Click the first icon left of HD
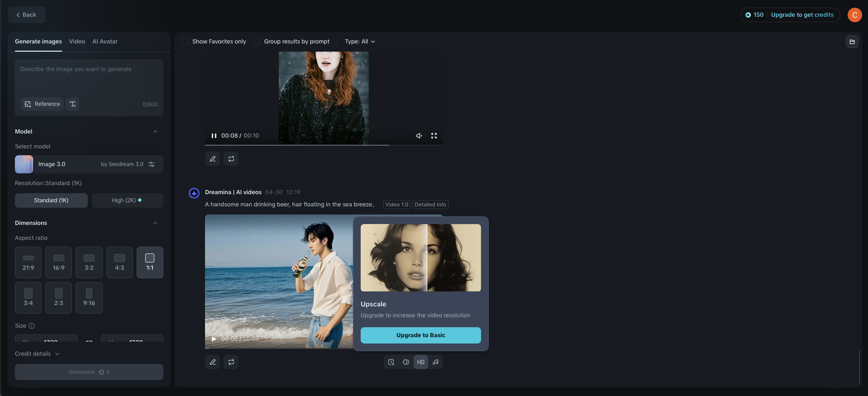Viewport: 868px width, 396px height. [x=391, y=362]
